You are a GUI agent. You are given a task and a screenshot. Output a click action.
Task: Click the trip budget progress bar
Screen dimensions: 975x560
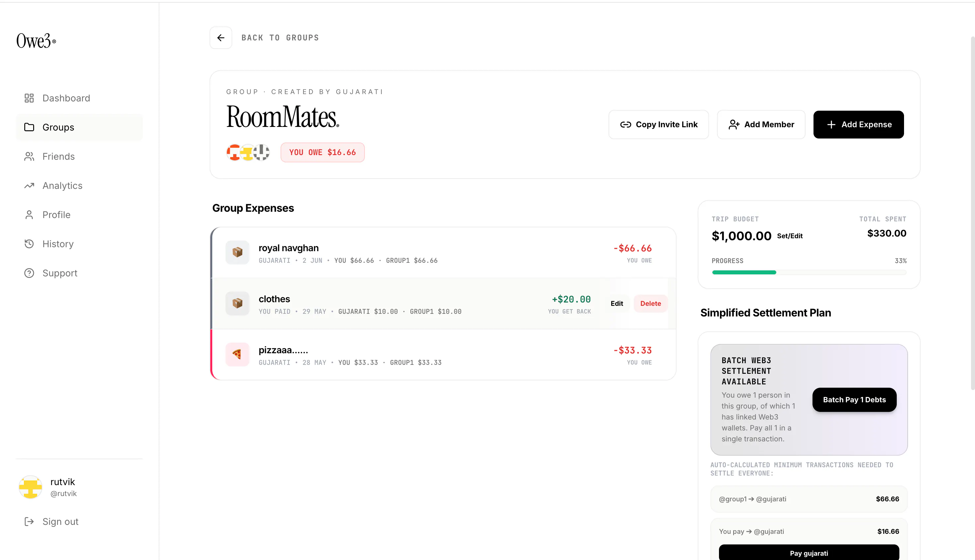(809, 272)
